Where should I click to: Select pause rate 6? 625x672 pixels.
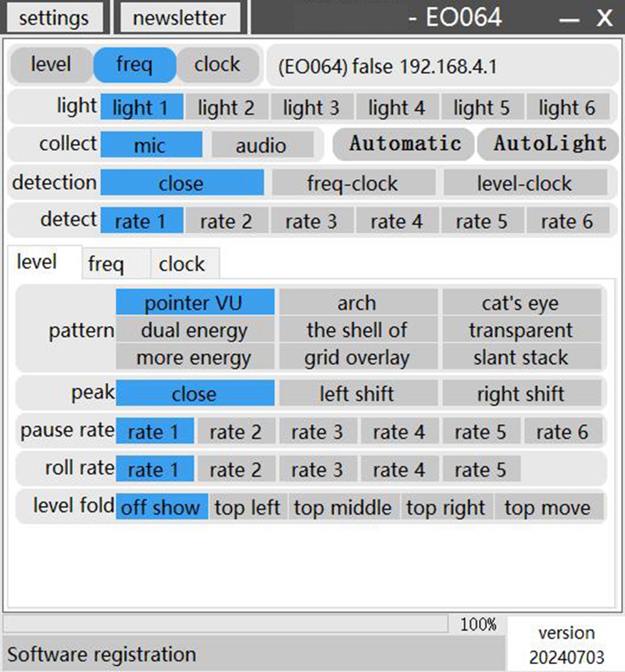pos(561,431)
